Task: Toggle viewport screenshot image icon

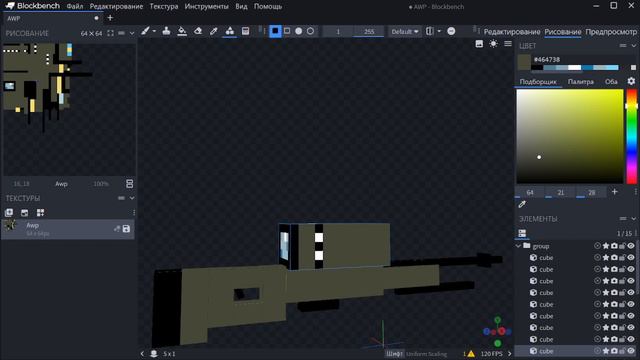Action: click(479, 44)
